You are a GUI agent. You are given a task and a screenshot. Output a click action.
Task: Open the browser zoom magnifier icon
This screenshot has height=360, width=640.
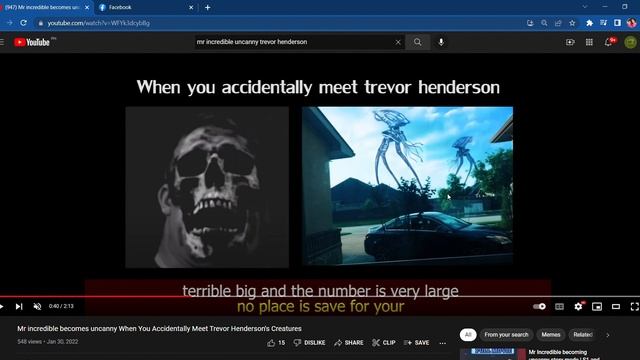point(544,23)
